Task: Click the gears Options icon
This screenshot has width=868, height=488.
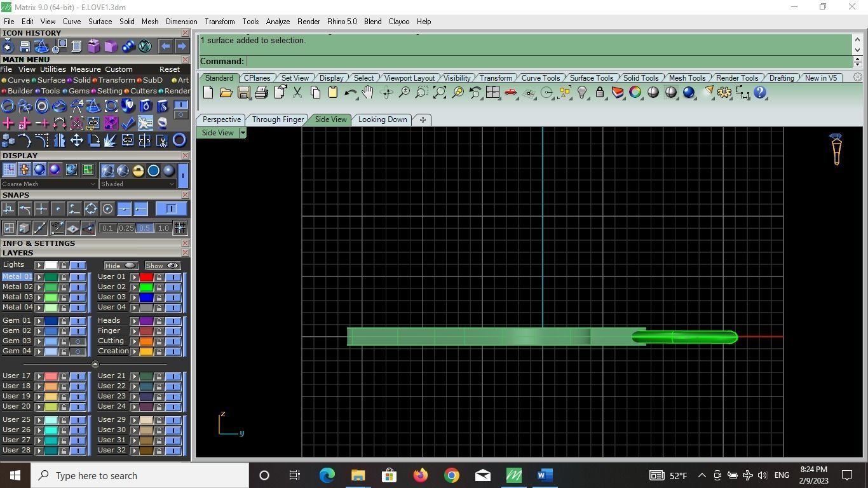Action: (724, 93)
